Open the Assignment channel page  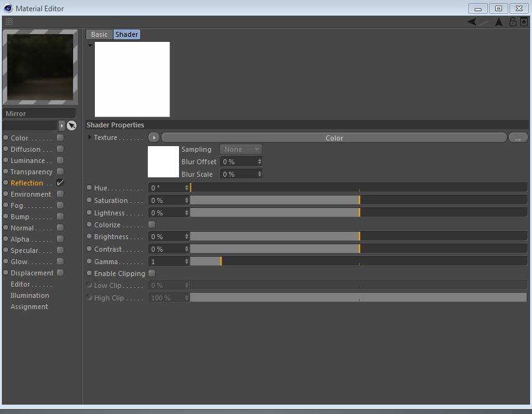point(29,307)
